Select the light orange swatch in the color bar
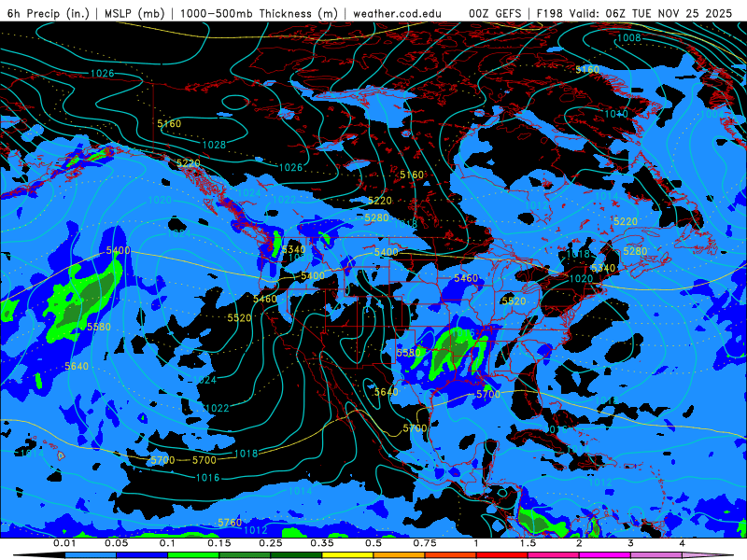 (399, 555)
